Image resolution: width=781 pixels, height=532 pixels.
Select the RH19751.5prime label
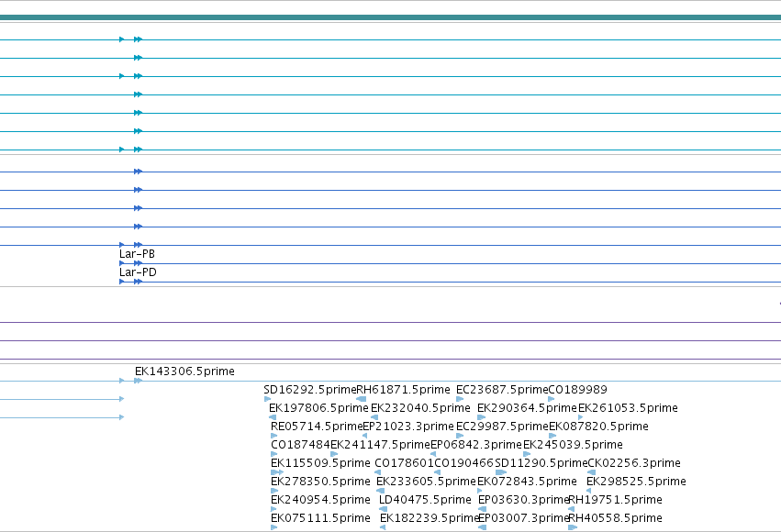point(615,500)
